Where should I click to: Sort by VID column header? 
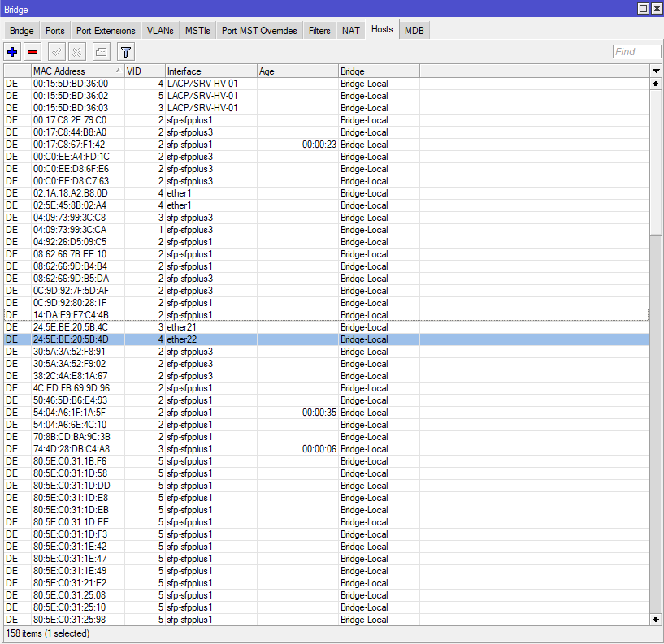[145, 71]
